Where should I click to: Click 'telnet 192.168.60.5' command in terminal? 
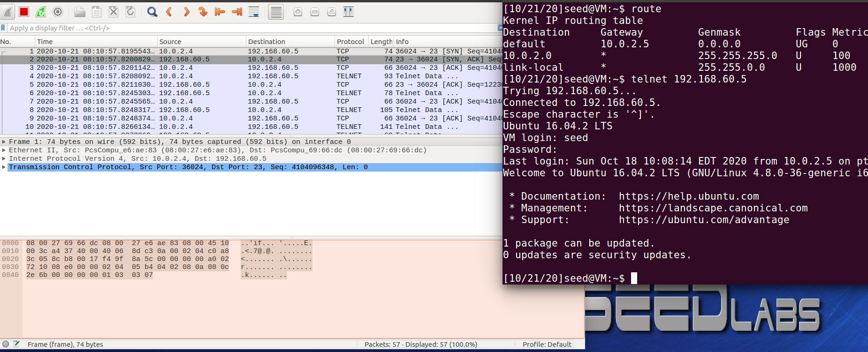[x=689, y=79]
